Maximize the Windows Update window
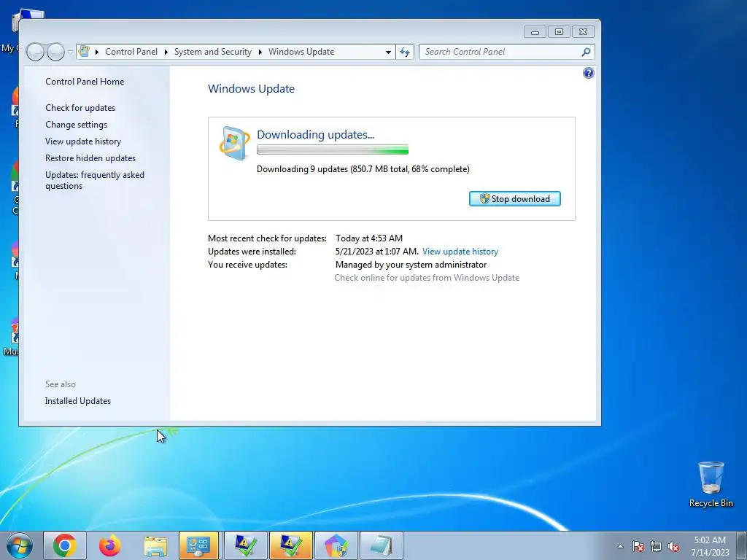Image resolution: width=747 pixels, height=560 pixels. tap(559, 32)
